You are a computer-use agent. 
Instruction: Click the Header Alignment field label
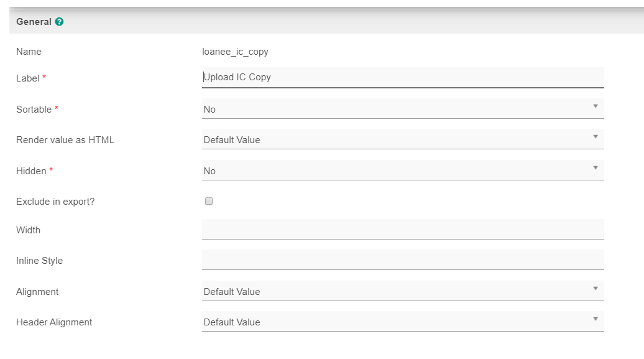point(54,322)
